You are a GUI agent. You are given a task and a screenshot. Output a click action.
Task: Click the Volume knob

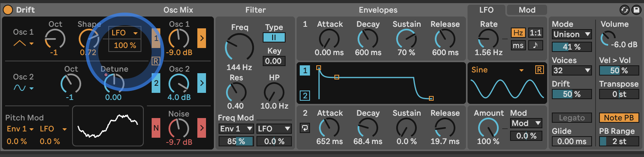(608, 39)
